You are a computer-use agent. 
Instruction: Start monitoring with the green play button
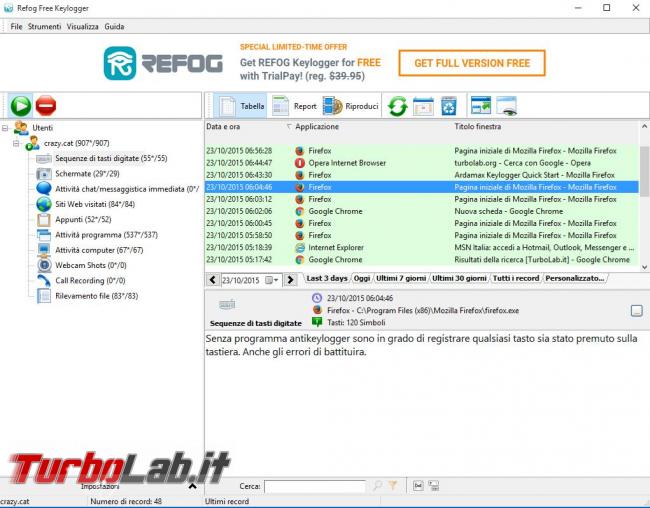[21, 106]
